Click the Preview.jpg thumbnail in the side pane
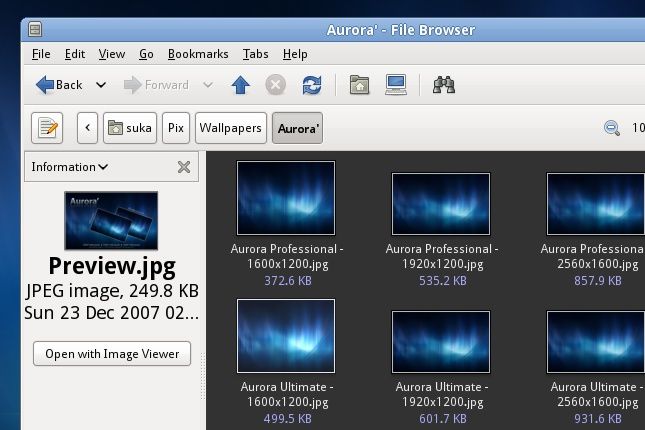The height and width of the screenshot is (430, 645). [111, 221]
